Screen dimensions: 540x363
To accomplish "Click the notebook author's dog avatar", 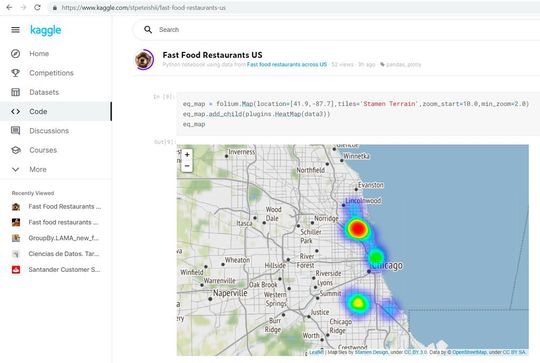I will [x=144, y=59].
